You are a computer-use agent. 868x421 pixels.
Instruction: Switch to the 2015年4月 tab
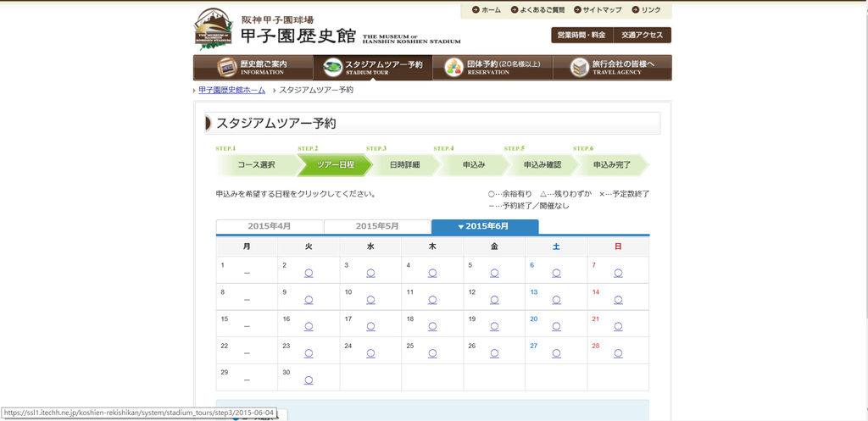pos(270,226)
